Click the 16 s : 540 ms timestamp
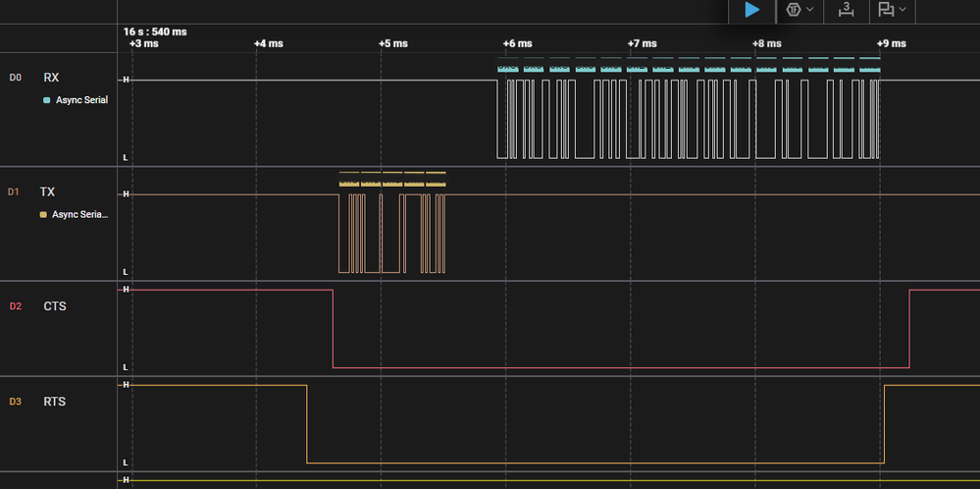This screenshot has width=980, height=489. coord(155,31)
